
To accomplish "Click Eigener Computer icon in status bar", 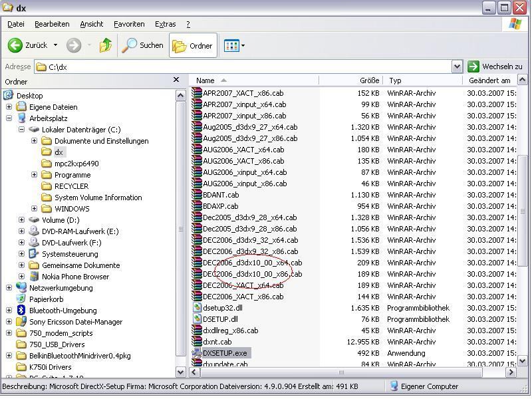I will (x=394, y=386).
